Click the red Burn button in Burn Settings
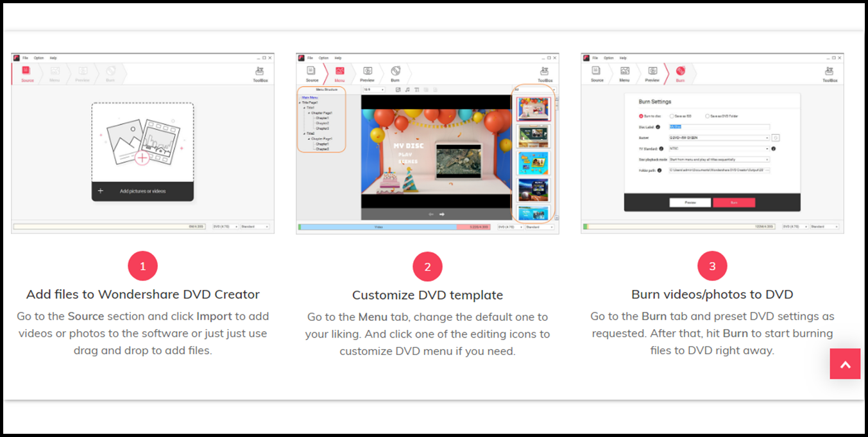The height and width of the screenshot is (437, 868). click(734, 203)
